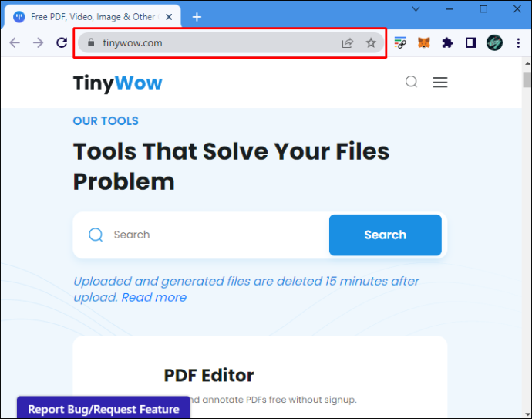The image size is (532, 419).
Task: View site info via the padlock icon
Action: [x=90, y=42]
